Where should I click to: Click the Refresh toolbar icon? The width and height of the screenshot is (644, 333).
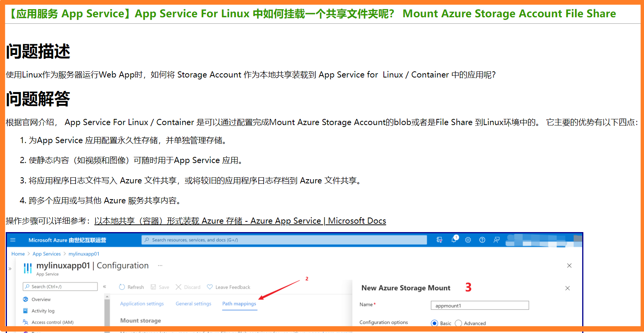[122, 287]
